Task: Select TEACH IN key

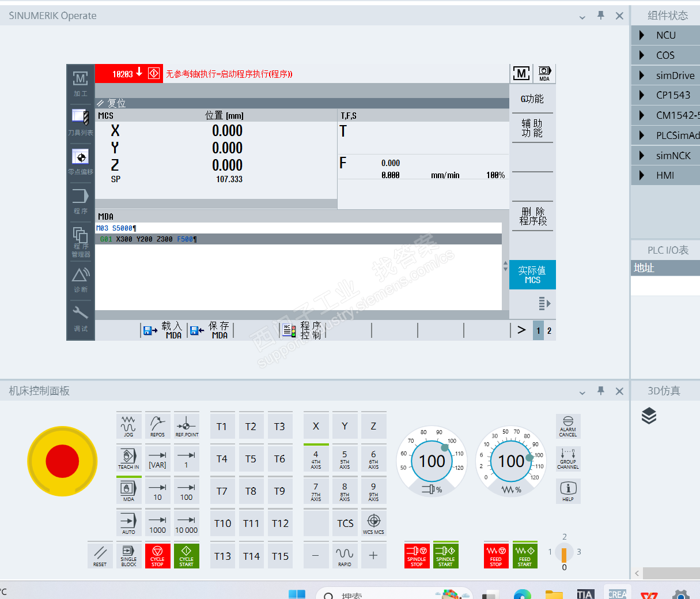Action: point(128,458)
